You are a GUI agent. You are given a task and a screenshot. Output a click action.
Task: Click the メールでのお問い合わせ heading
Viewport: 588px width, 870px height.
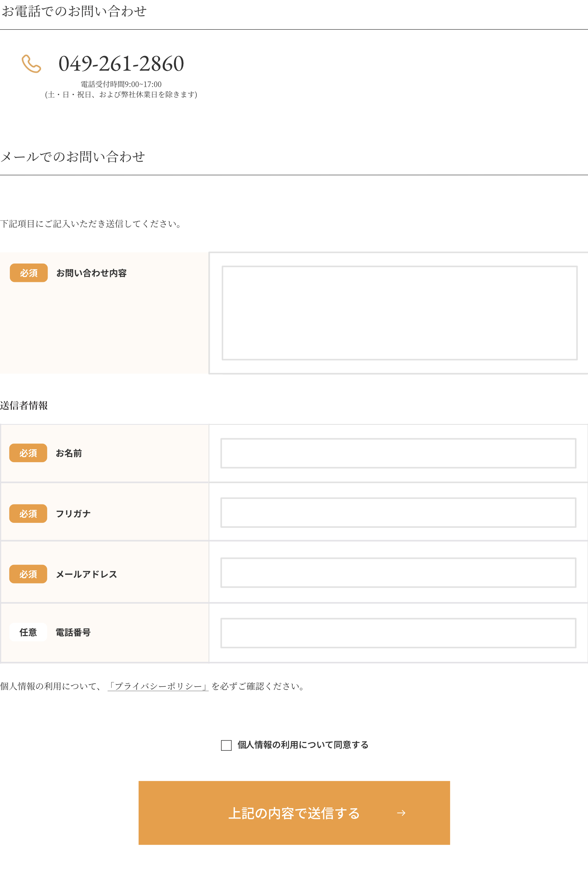(x=73, y=157)
